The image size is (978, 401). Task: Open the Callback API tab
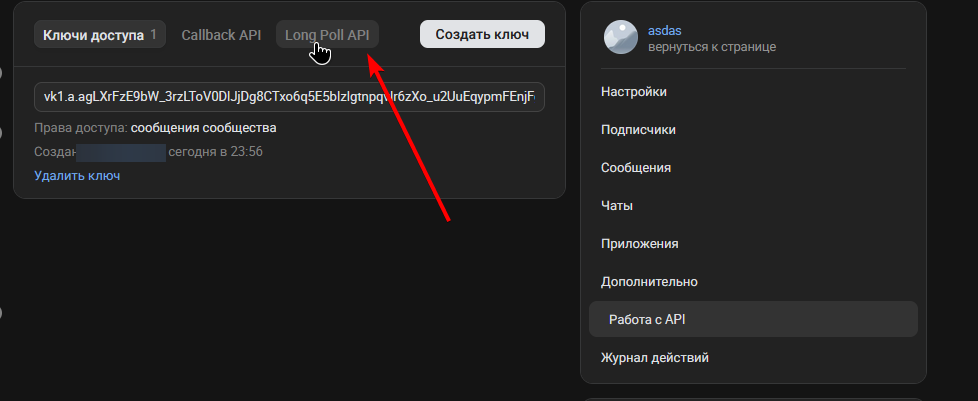pos(221,35)
